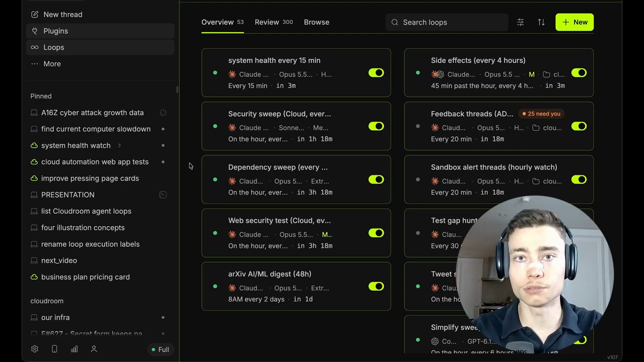644x362 pixels.
Task: Click the sidebar scrollbar thumb
Action: 177,89
